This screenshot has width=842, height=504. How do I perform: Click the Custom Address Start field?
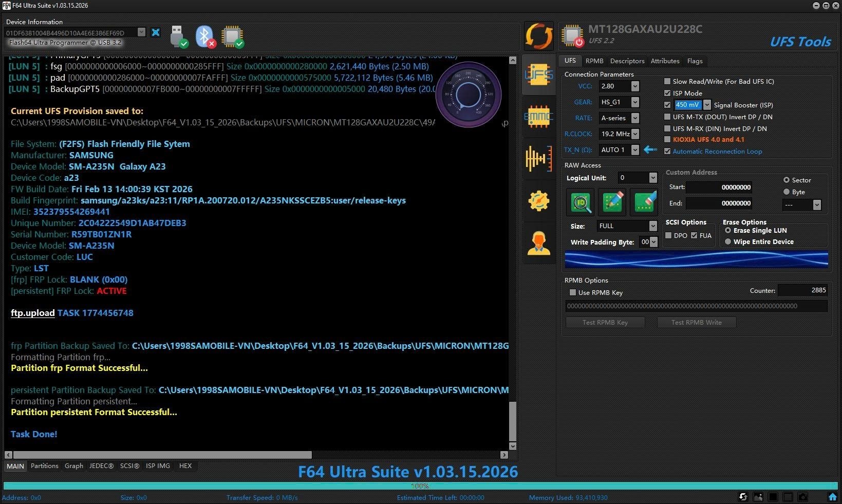pos(719,188)
